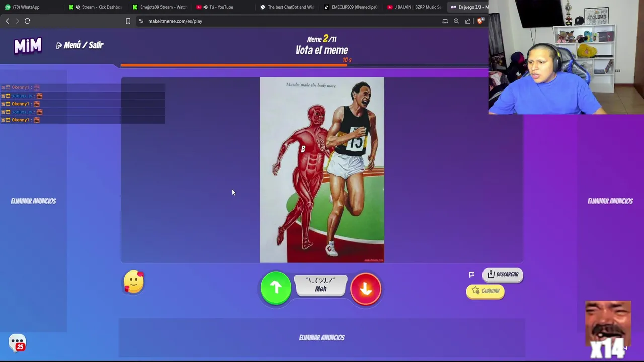Go back with browser back arrow
644x362 pixels.
(7, 21)
